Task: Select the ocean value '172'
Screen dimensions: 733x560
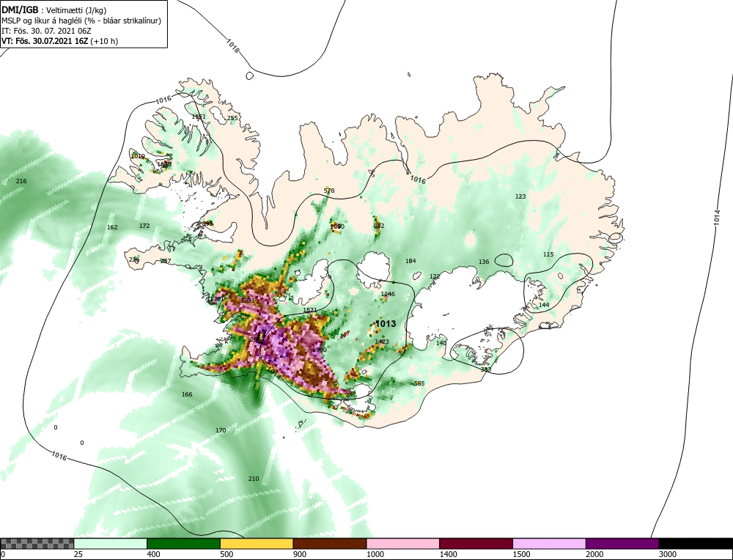Action: (144, 226)
